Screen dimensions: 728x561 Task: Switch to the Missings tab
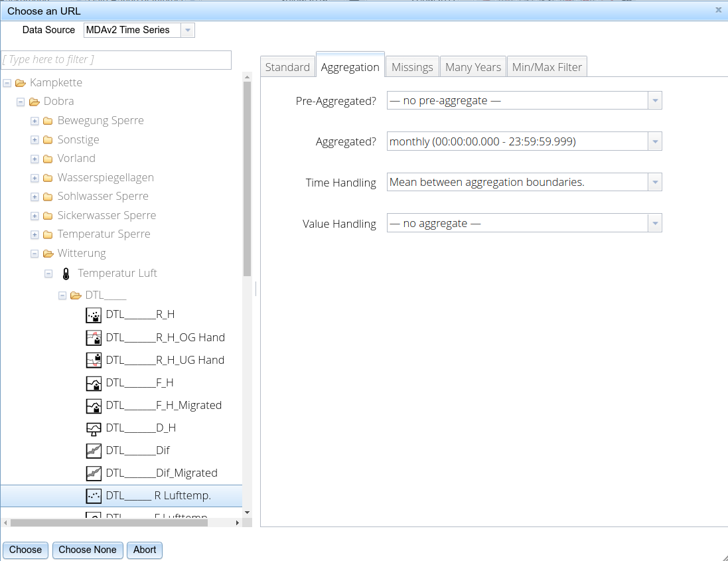(x=412, y=66)
